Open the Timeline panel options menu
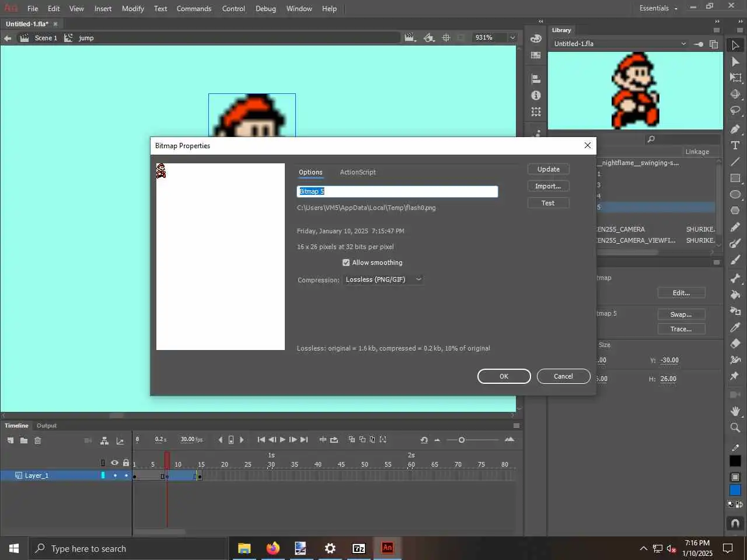Image resolution: width=747 pixels, height=560 pixels. (x=516, y=425)
